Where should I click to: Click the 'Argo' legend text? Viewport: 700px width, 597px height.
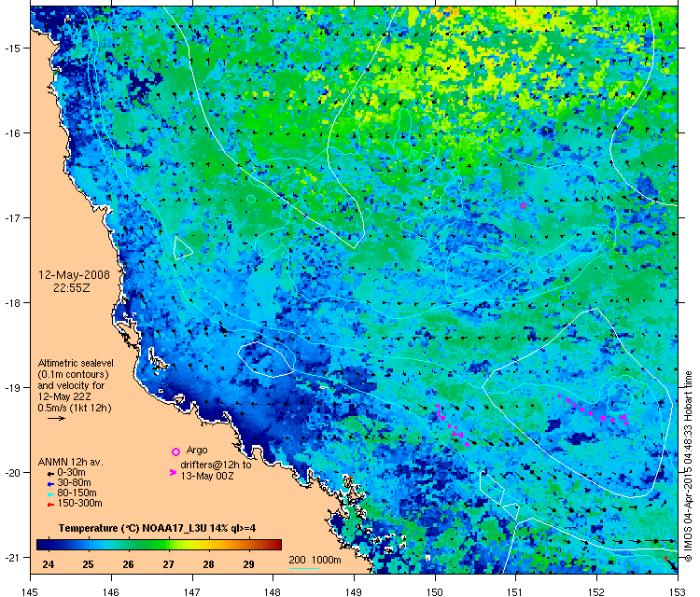197,451
